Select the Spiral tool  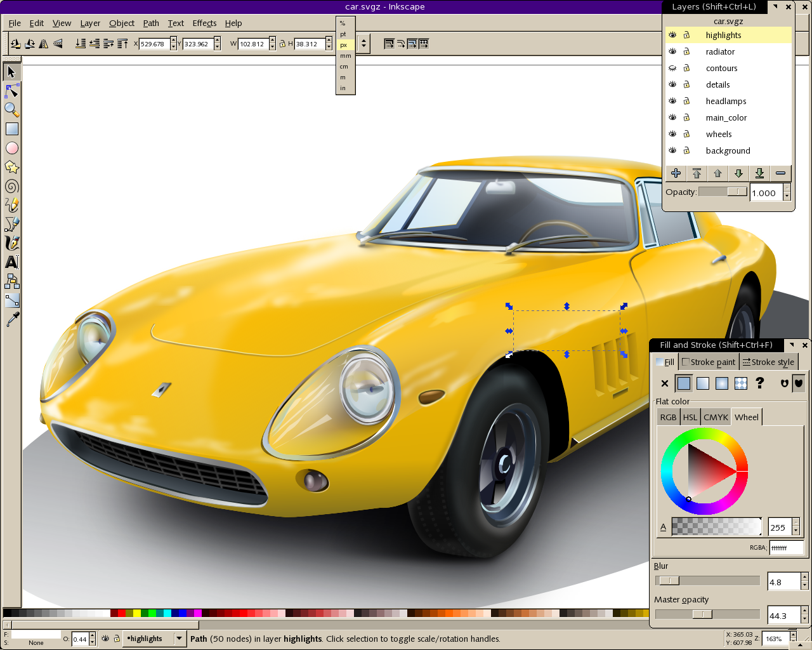tap(11, 186)
